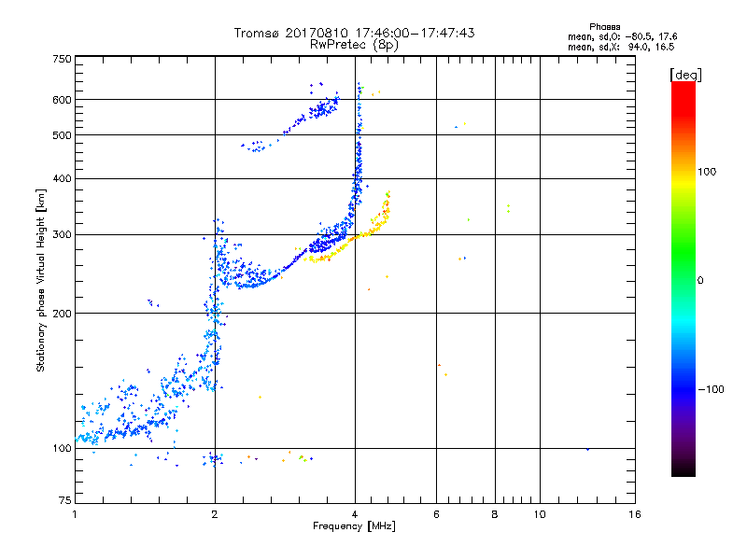Click the x-axis tick label '1'
747x560 pixels.
point(75,514)
